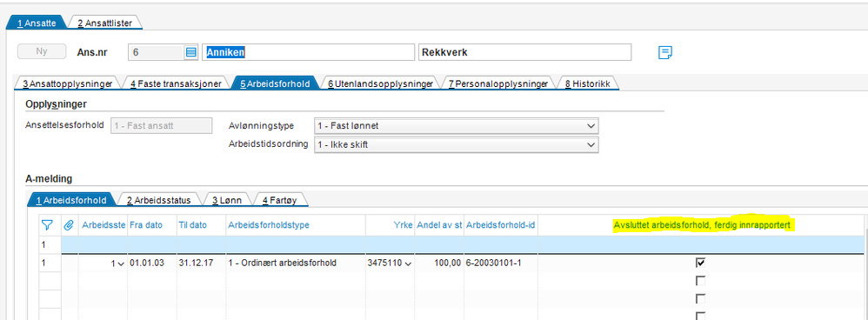This screenshot has height=320, width=868.
Task: Click the blue filter row in the grid
Action: [462, 244]
